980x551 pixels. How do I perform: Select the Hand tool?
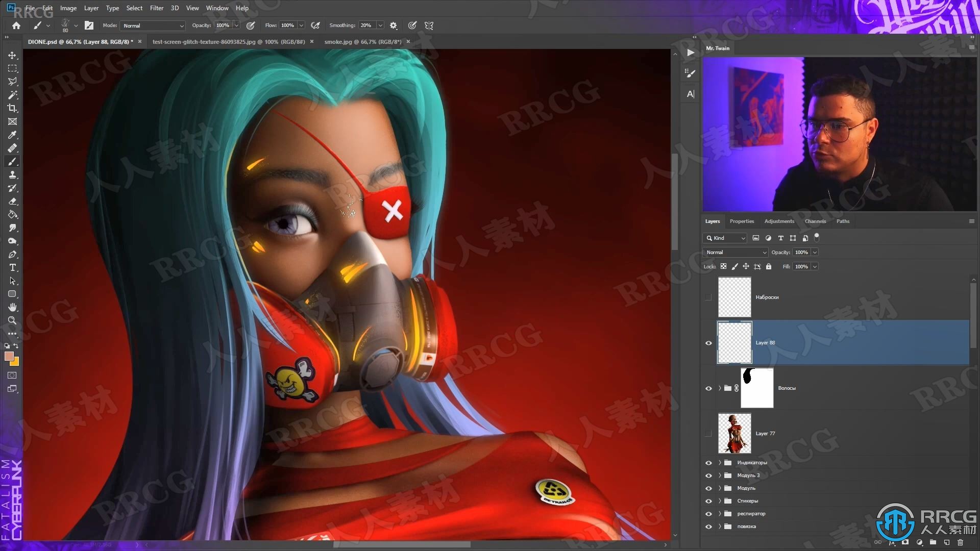click(x=12, y=307)
